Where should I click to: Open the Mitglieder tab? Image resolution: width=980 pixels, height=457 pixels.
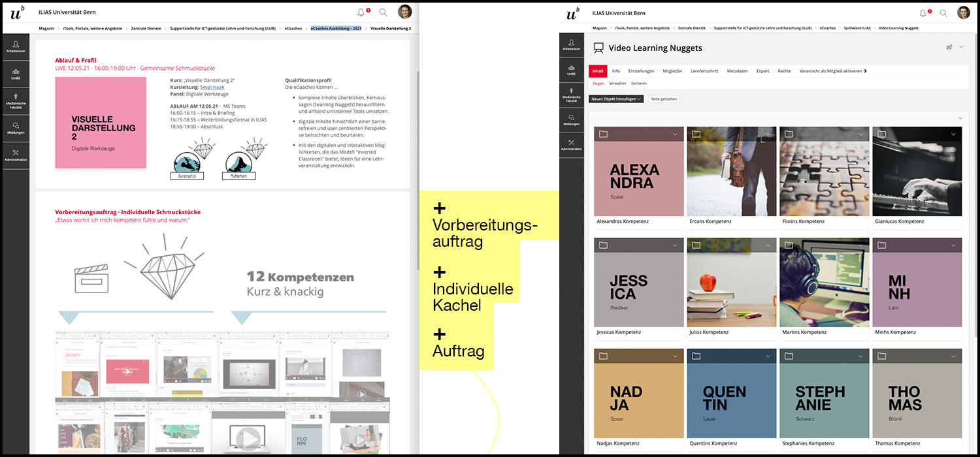pyautogui.click(x=672, y=71)
